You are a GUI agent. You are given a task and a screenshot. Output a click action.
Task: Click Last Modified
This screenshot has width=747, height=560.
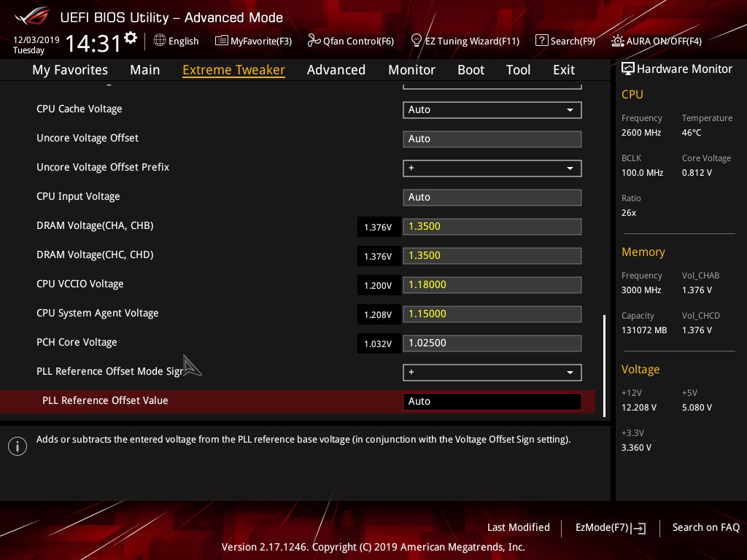[x=519, y=527]
